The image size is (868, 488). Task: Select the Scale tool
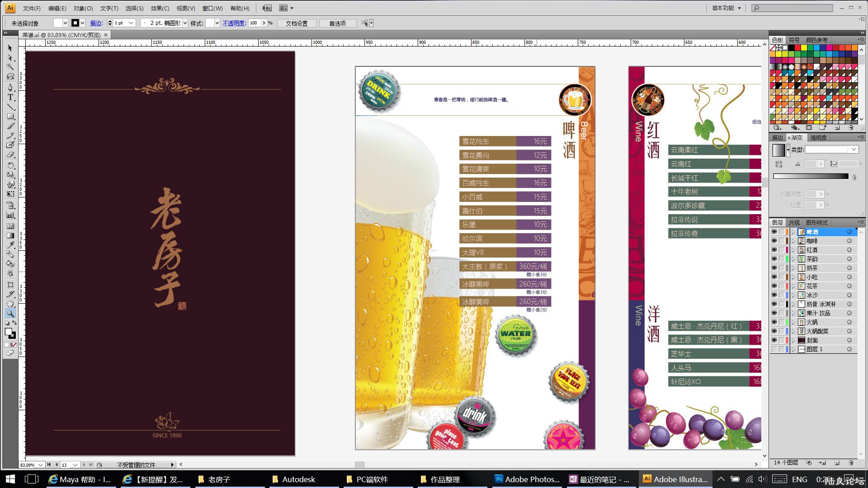coord(10,175)
